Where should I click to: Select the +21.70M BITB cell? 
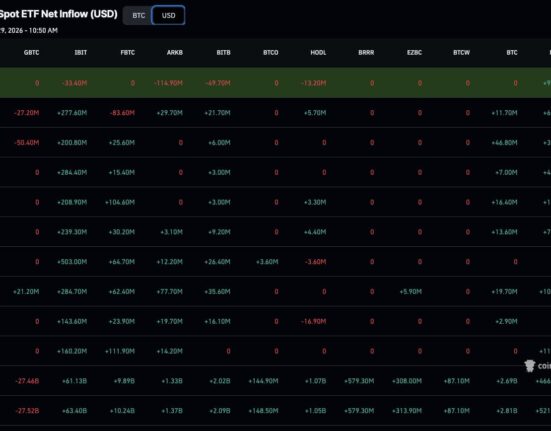[x=217, y=113]
